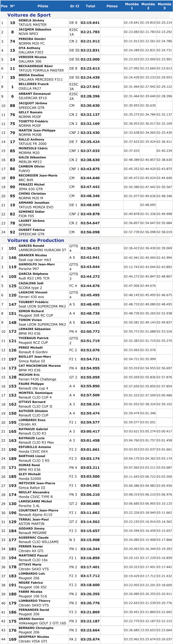
Task: Click the car name ASTON MARTIN
Action: (32, 524)
